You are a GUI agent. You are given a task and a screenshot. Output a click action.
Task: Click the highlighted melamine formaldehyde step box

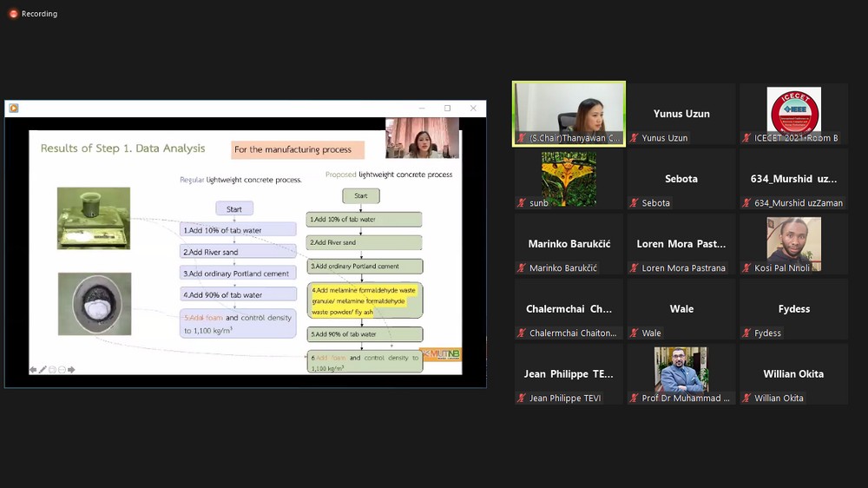(365, 300)
